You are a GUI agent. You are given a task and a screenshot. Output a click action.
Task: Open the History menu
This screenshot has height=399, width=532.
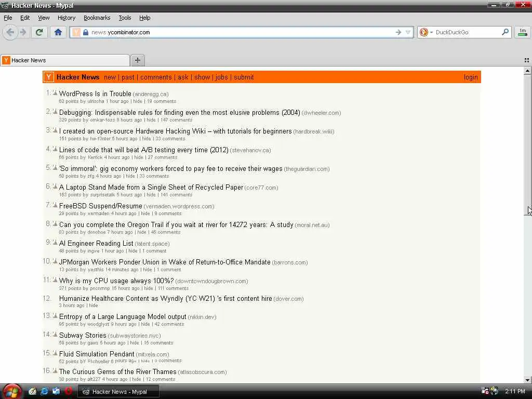[66, 18]
